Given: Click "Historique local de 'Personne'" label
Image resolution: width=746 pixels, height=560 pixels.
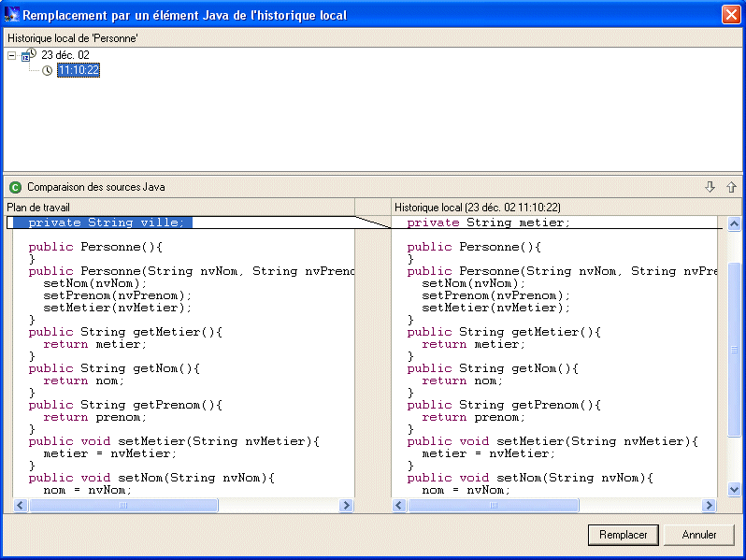Looking at the screenshot, I should click(x=72, y=38).
